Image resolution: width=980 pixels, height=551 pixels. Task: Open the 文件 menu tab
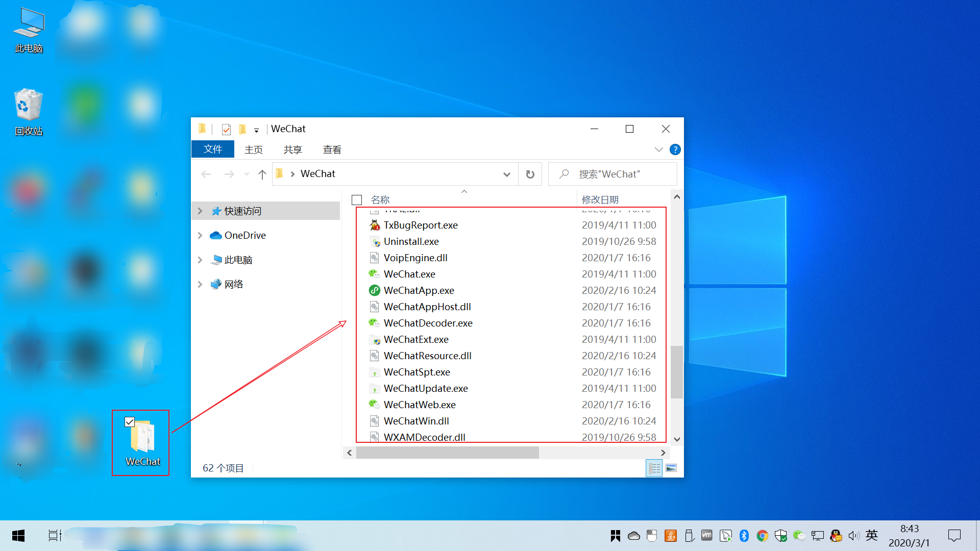click(x=213, y=149)
